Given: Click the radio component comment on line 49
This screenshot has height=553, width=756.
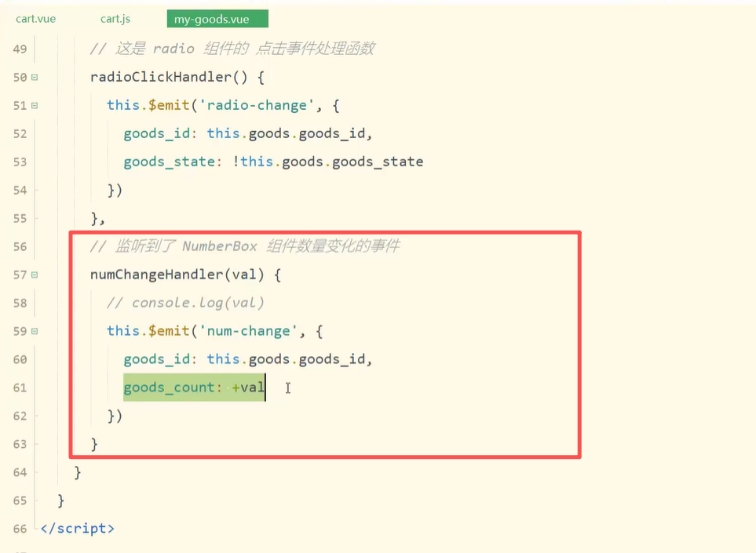Looking at the screenshot, I should 232,49.
